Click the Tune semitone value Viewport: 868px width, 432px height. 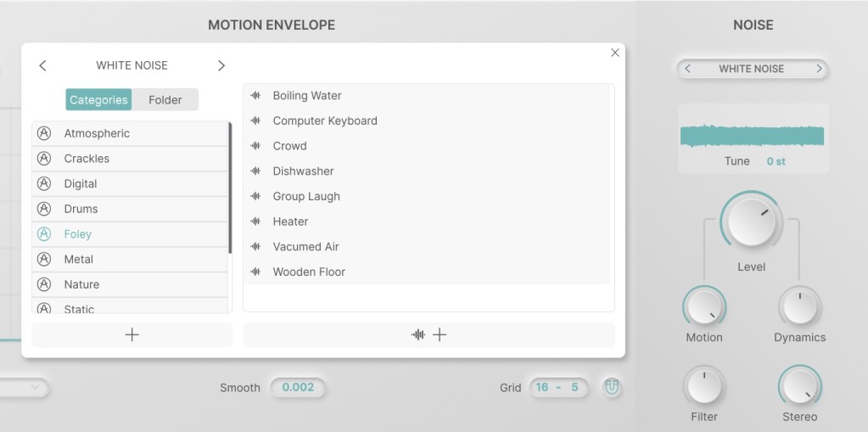pyautogui.click(x=776, y=161)
